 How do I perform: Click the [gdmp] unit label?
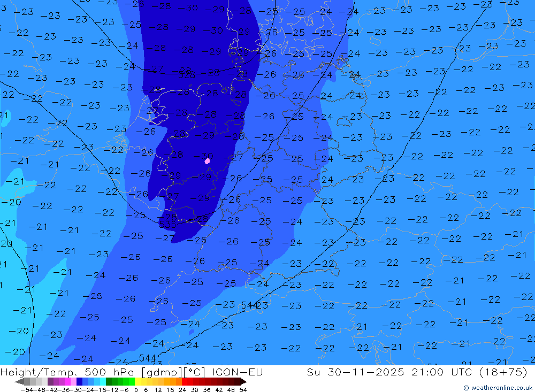[x=163, y=372]
